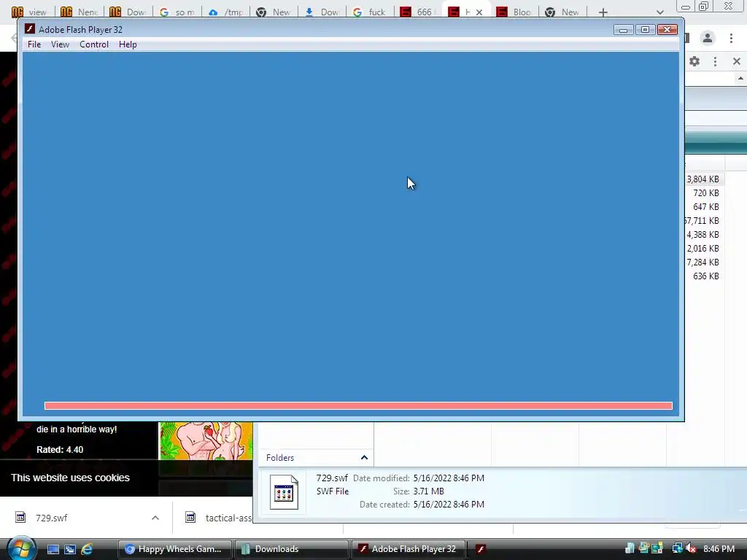Switch to the '/tmp' browser tab
The width and height of the screenshot is (747, 560).
click(x=227, y=12)
